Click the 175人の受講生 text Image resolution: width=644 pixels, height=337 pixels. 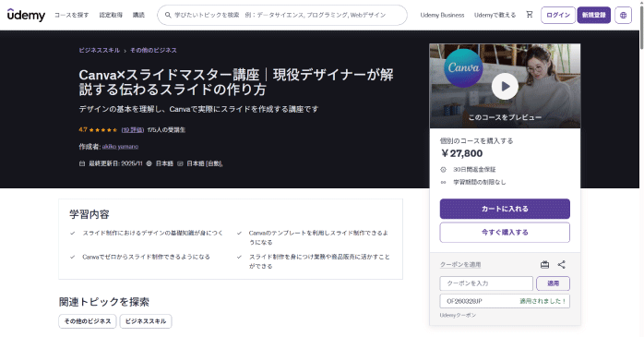click(166, 130)
